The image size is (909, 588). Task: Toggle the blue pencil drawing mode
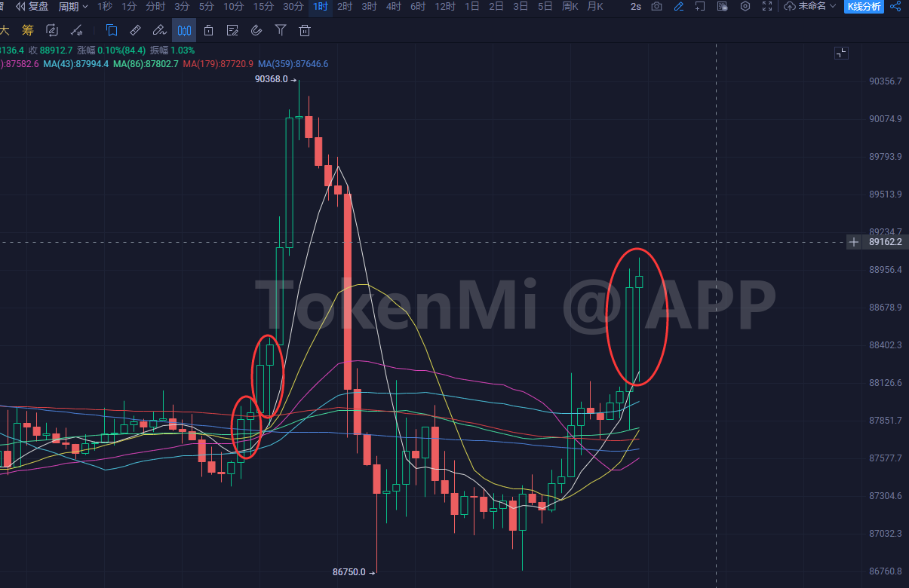click(x=679, y=7)
